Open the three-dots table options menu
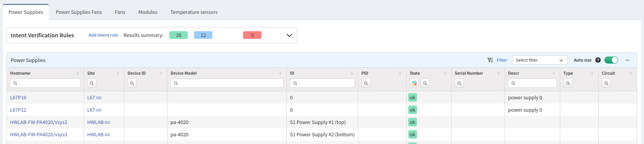The width and height of the screenshot is (644, 144). coord(627,60)
